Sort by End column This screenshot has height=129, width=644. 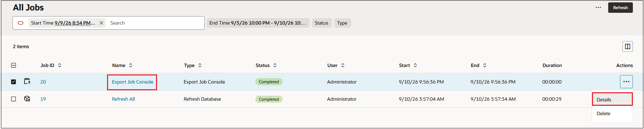click(x=485, y=65)
